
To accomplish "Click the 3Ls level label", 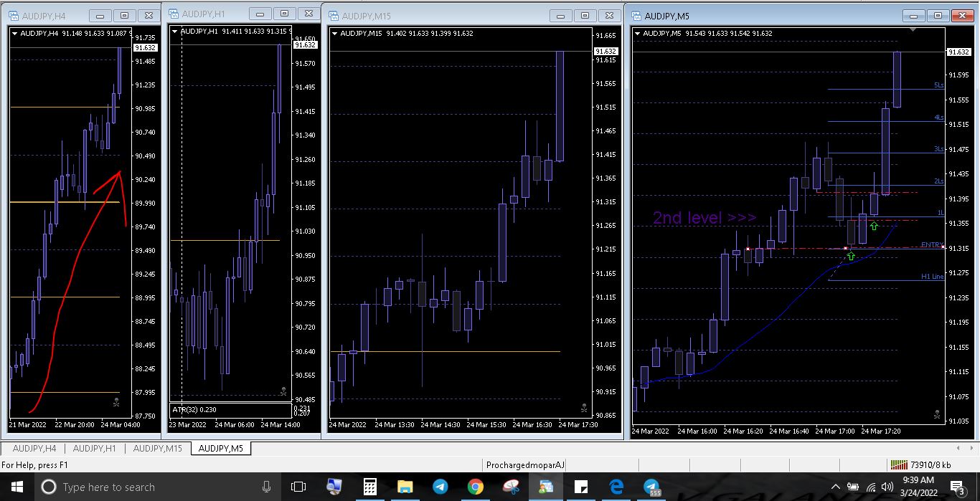I will point(939,149).
